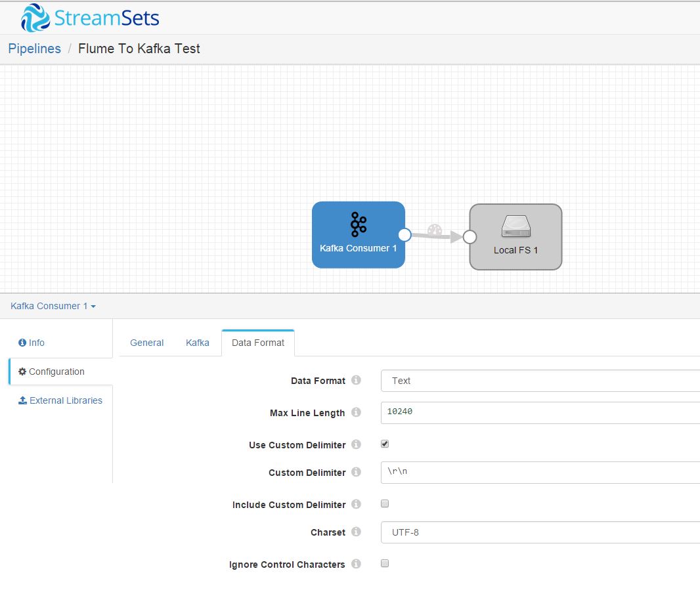This screenshot has width=700, height=596.
Task: Show help for Data Format via info icon
Action: pyautogui.click(x=355, y=381)
